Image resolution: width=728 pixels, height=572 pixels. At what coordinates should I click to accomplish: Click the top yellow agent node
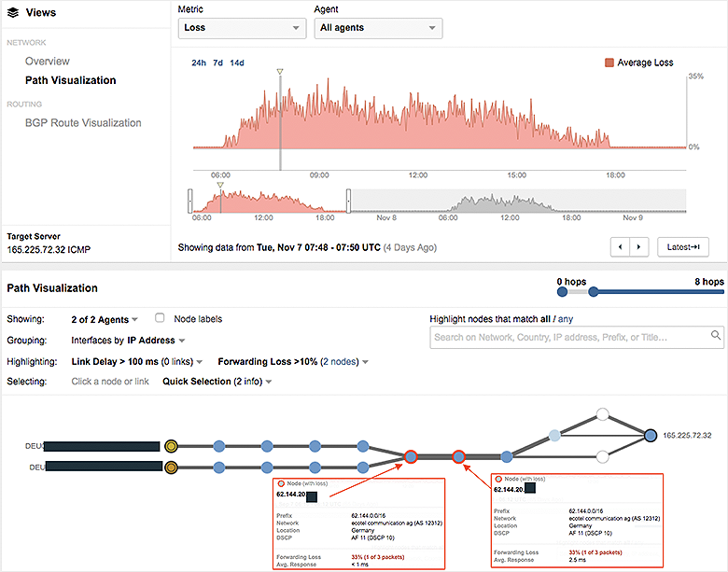pos(170,446)
